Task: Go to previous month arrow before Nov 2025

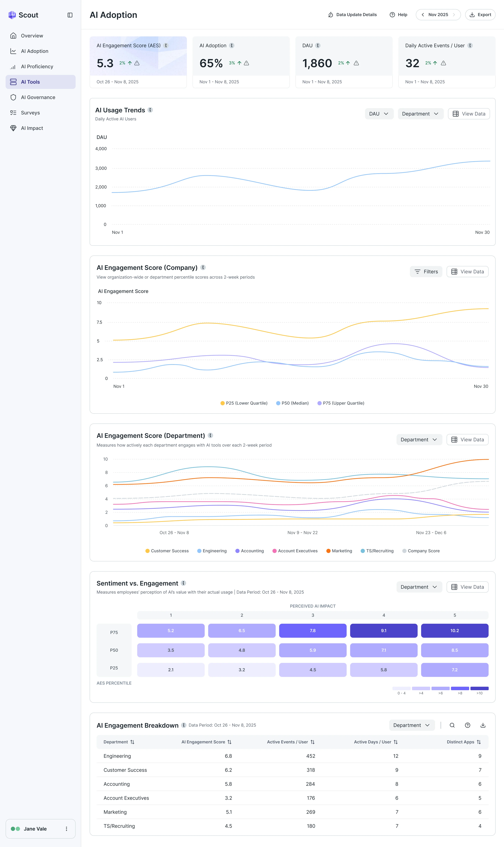Action: [x=423, y=15]
